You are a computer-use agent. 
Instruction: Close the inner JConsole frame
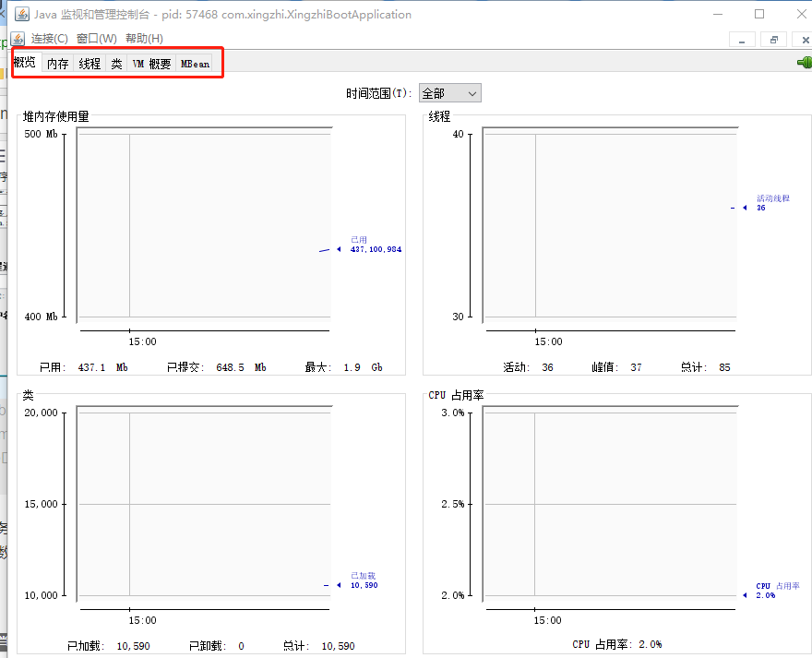805,40
